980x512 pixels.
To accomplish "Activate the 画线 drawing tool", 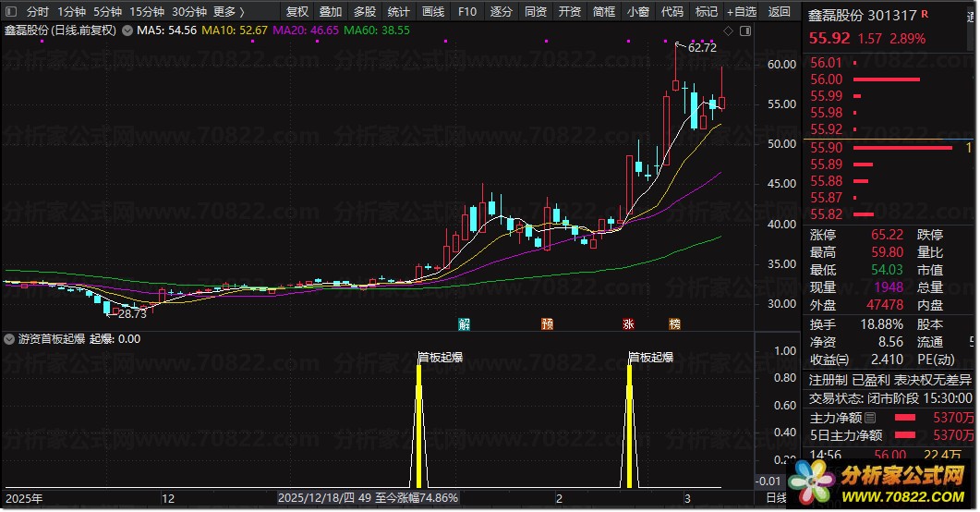I will (432, 11).
